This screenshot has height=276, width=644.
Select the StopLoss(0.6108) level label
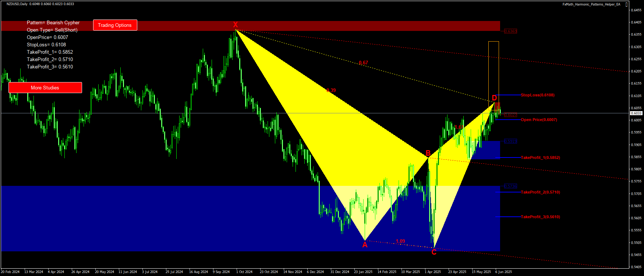pos(537,95)
